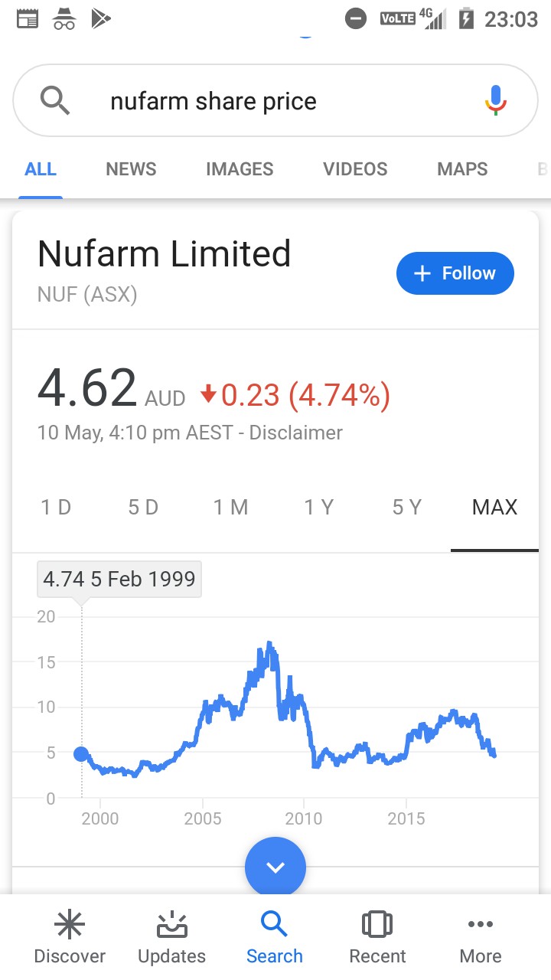
Task: Open the Disclaimer link
Action: coord(296,433)
